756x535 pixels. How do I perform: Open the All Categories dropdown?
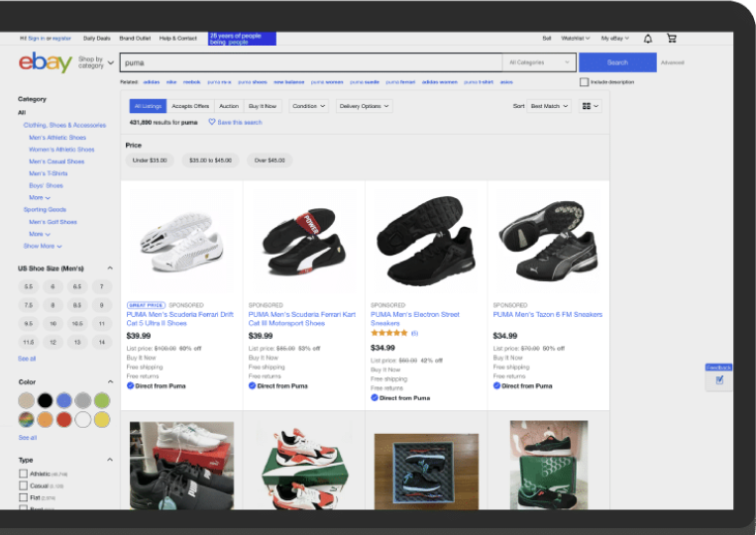(x=540, y=62)
